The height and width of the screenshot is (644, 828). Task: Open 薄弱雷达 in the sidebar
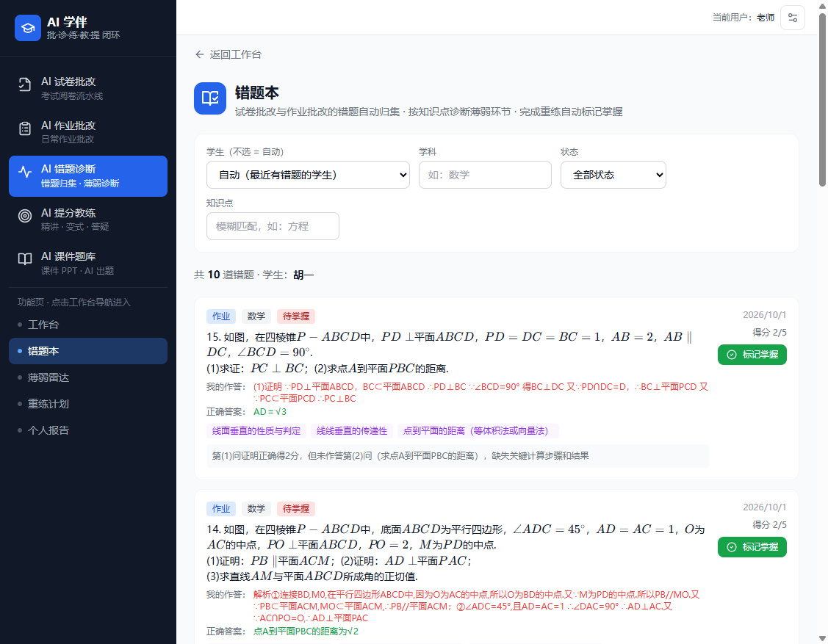tap(88, 377)
